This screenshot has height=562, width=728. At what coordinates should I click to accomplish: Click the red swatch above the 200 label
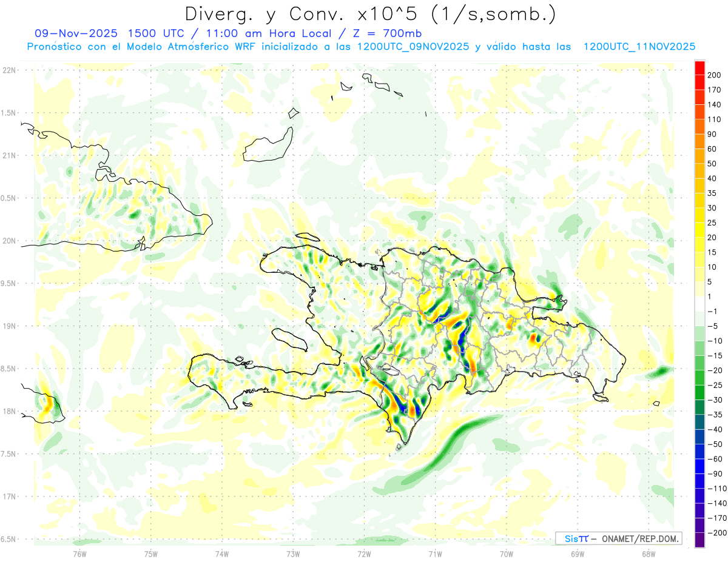tap(699, 67)
